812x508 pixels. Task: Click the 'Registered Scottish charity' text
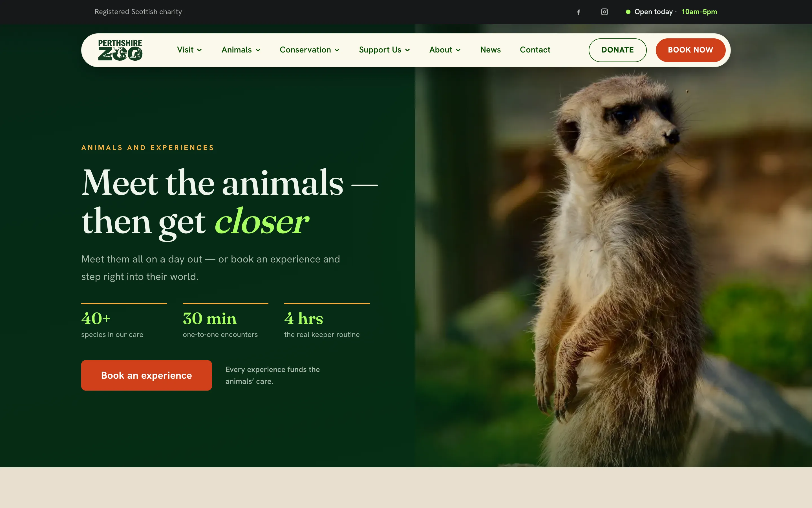(138, 12)
